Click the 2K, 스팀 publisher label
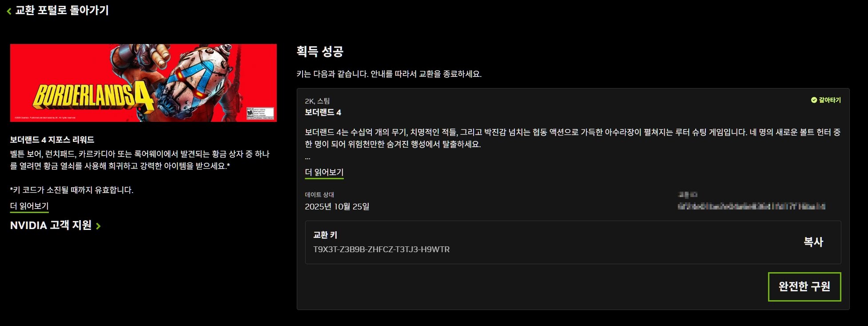 (317, 101)
